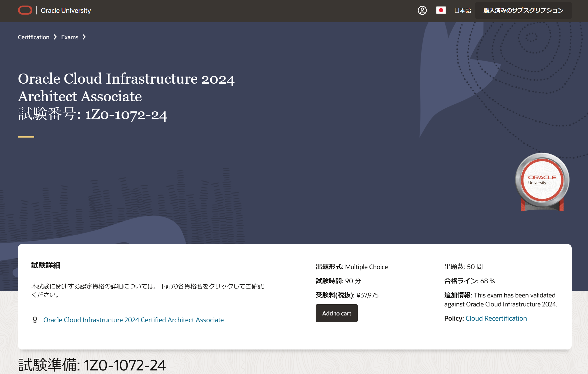Click the yellow divider bar under the exam title
Image resolution: width=588 pixels, height=374 pixels.
[x=26, y=137]
